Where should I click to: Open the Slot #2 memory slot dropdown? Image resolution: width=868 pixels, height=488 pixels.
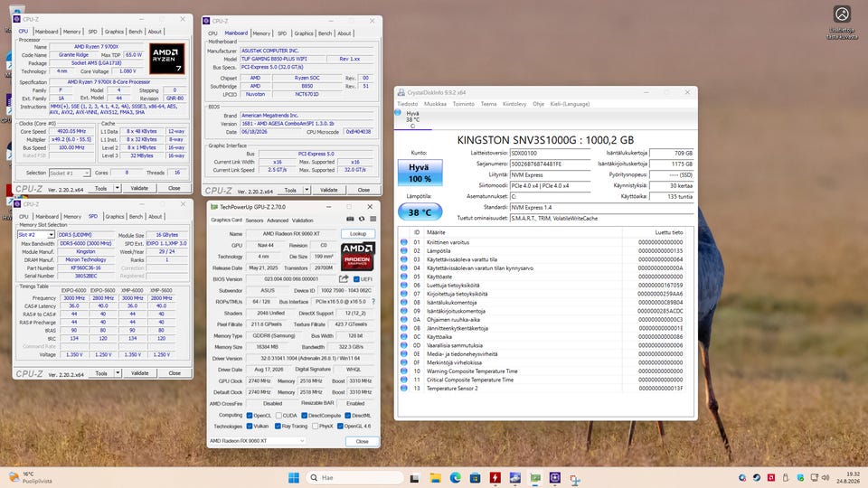point(36,235)
